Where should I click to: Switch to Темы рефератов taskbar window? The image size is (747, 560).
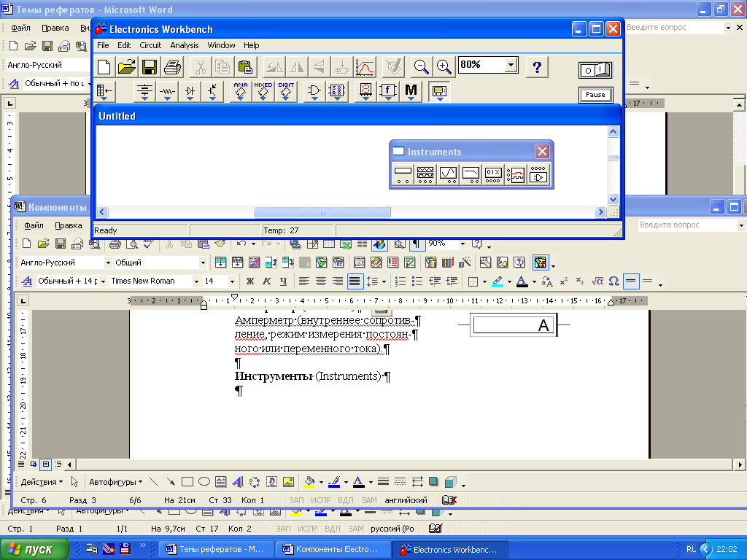pyautogui.click(x=217, y=549)
